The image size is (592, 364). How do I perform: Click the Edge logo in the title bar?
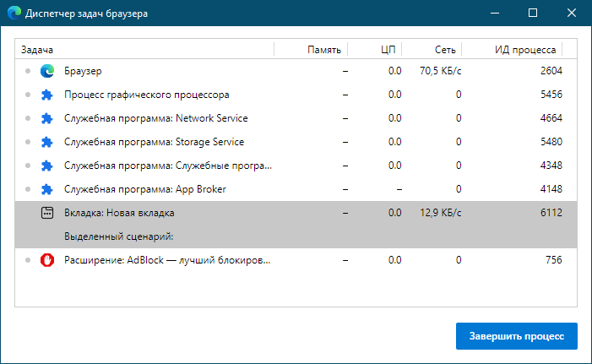coord(14,13)
